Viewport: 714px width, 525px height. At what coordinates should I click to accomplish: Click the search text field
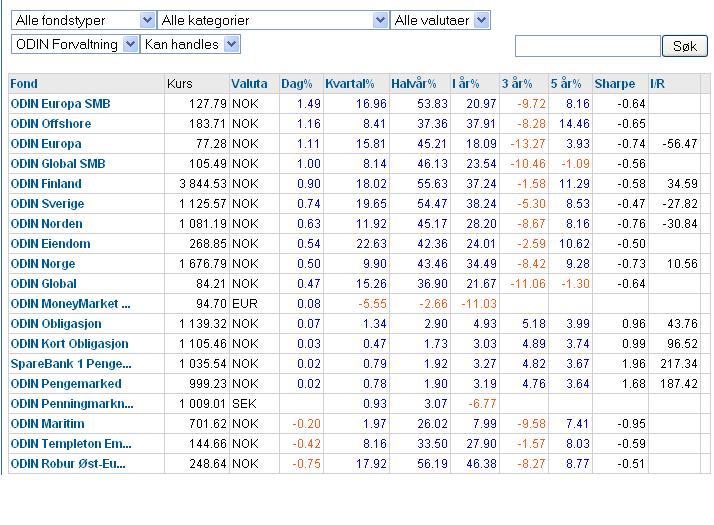pos(587,46)
